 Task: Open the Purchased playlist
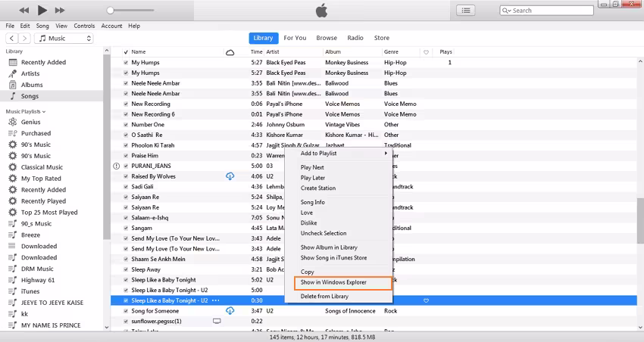36,133
